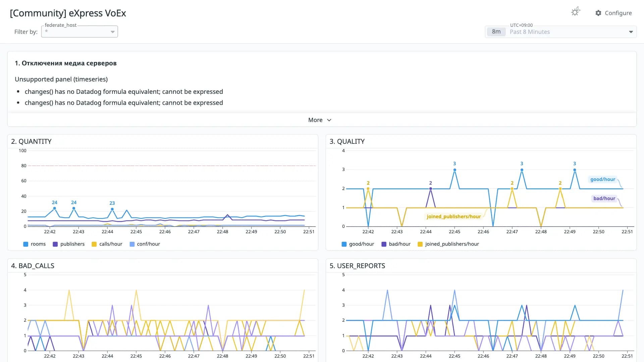Image resolution: width=644 pixels, height=362 pixels.
Task: Click the 2. QUANTITY panel title
Action: pyautogui.click(x=31, y=141)
